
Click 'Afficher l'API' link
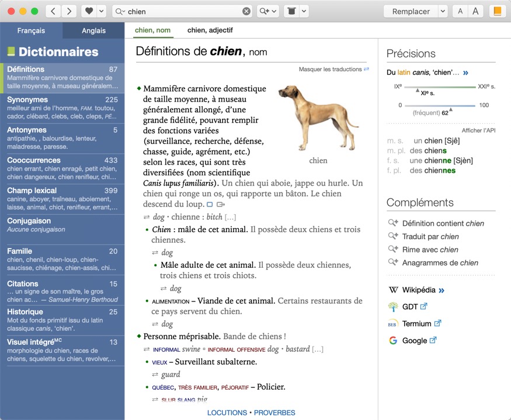(x=478, y=130)
